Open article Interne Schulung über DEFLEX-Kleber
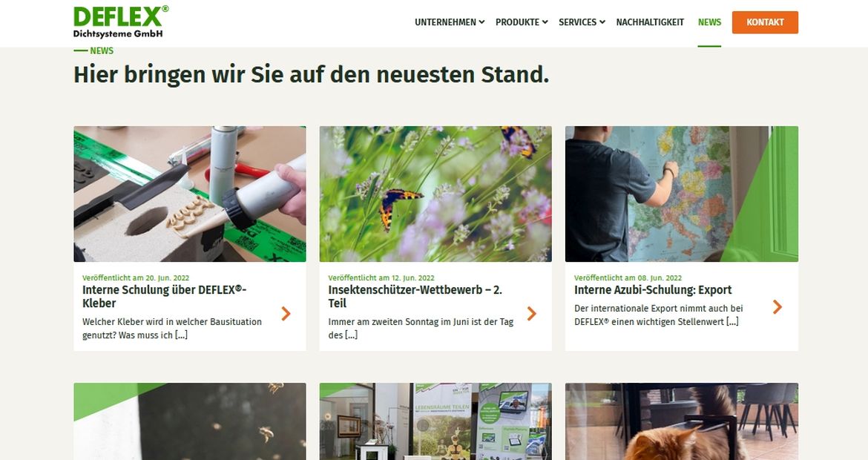Viewport: 868px width, 460px height. pos(165,296)
